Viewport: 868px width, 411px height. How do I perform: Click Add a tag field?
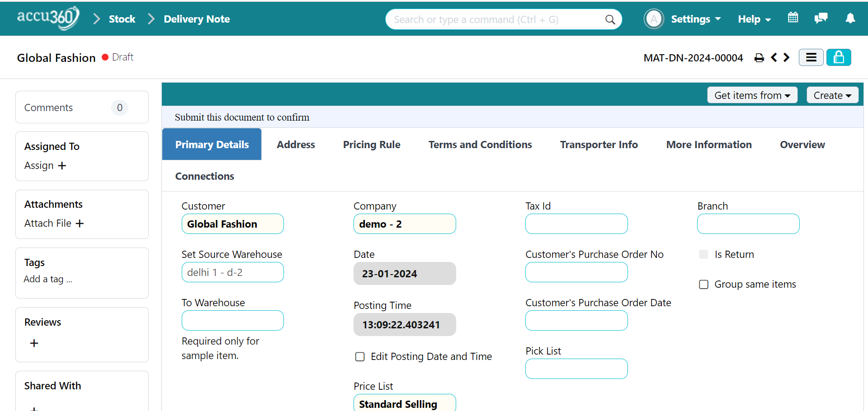[x=48, y=279]
